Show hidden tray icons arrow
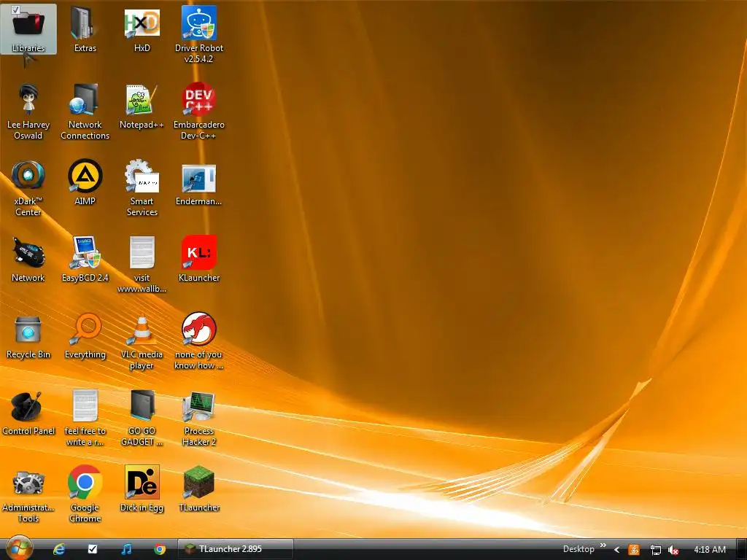 pos(617,550)
